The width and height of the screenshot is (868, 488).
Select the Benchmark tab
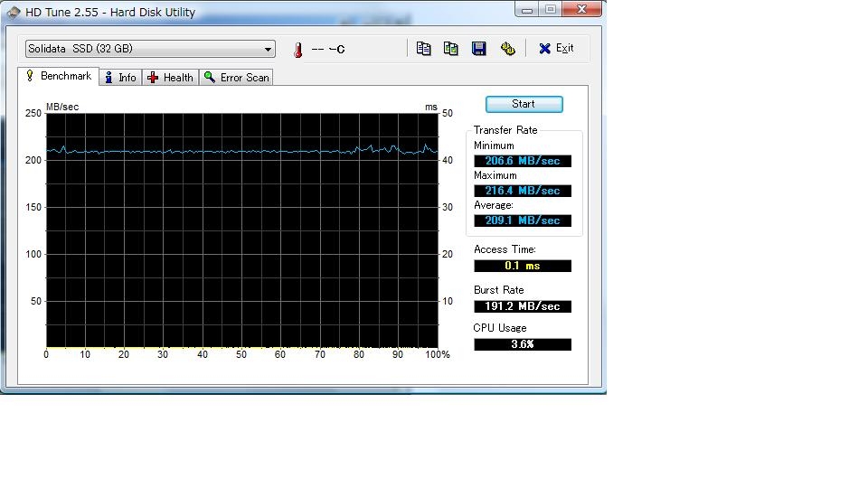[58, 77]
